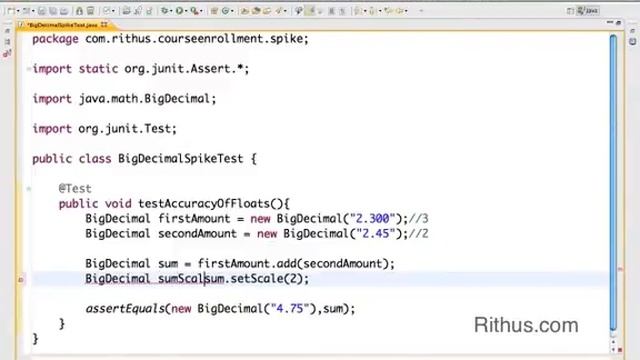Click the Debug bug icon

pyautogui.click(x=164, y=11)
